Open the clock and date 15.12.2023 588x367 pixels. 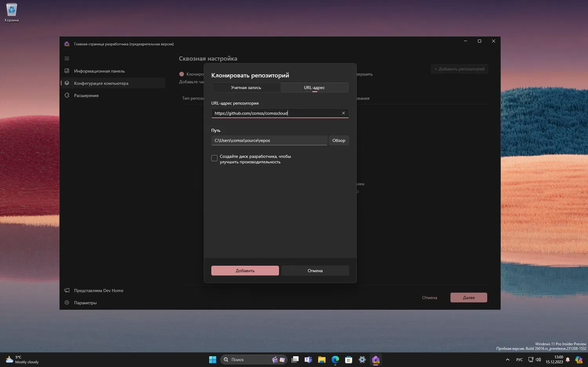coord(554,360)
